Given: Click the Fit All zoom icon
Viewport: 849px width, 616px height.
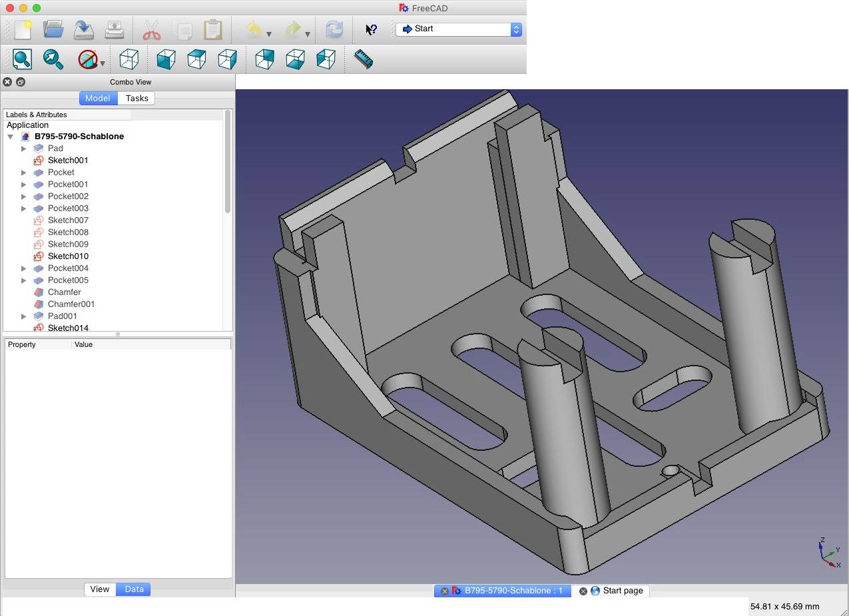Looking at the screenshot, I should [22, 59].
